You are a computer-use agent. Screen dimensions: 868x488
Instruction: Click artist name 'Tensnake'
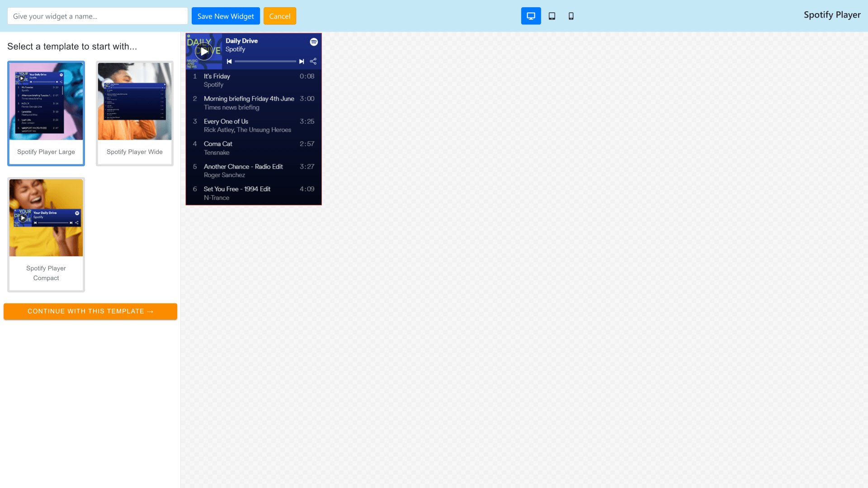point(217,153)
